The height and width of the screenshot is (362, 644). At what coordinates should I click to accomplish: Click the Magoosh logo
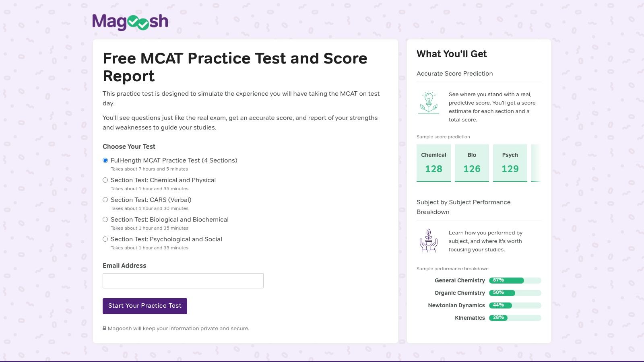pos(130,22)
